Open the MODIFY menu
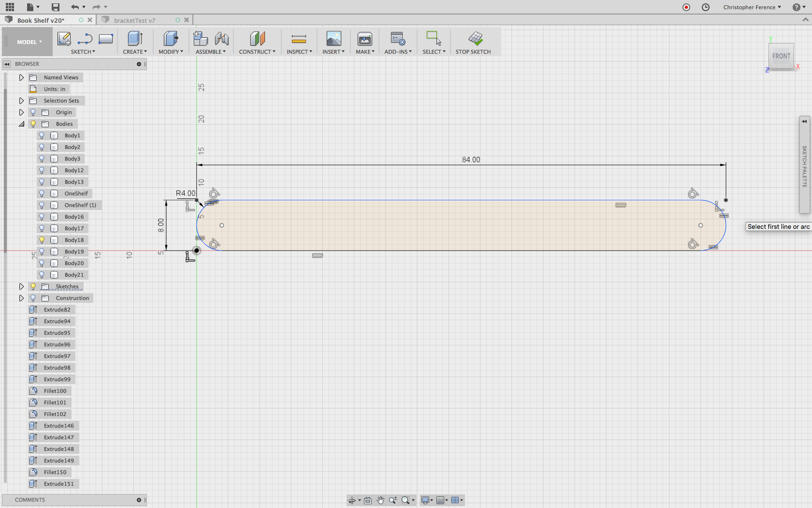 point(171,52)
